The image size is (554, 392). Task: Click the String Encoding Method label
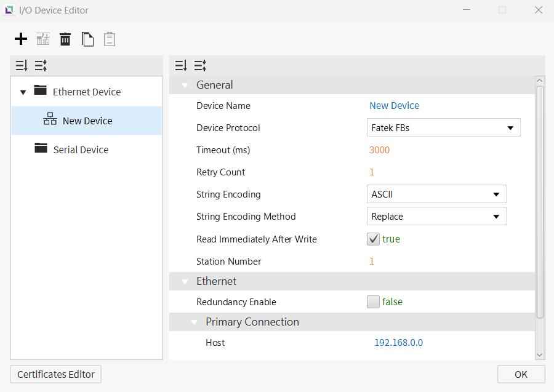pyautogui.click(x=246, y=217)
